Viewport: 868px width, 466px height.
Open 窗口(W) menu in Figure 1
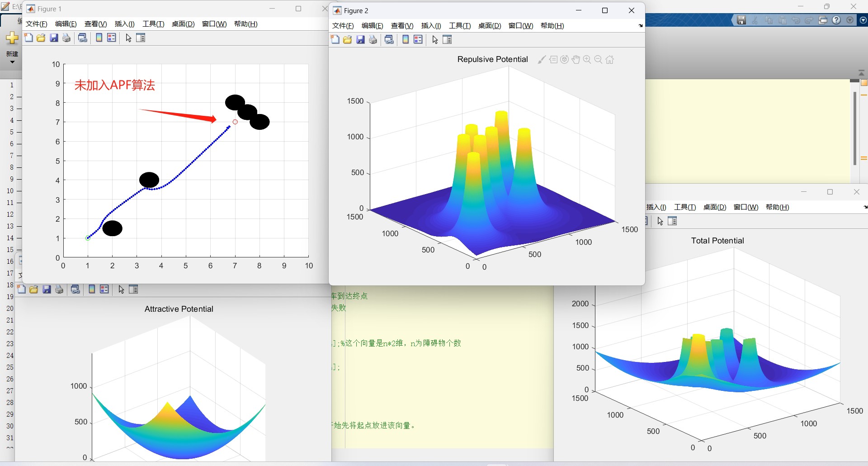pos(214,24)
